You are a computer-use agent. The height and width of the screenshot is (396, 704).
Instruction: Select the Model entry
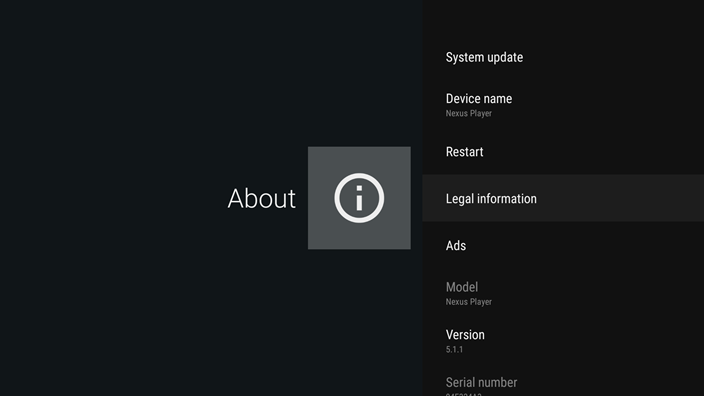(563, 293)
